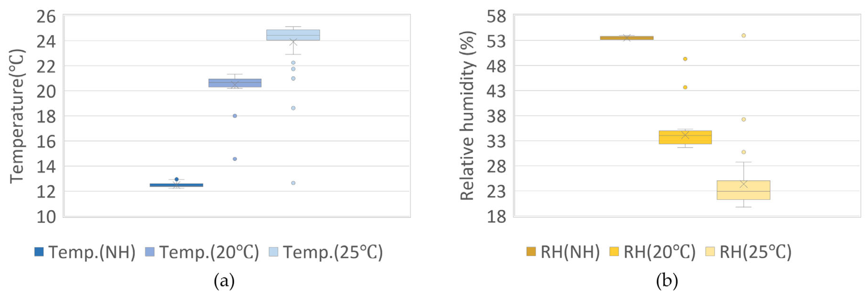Click the Temp.(25°C) light blue legend swatch

coord(274,252)
